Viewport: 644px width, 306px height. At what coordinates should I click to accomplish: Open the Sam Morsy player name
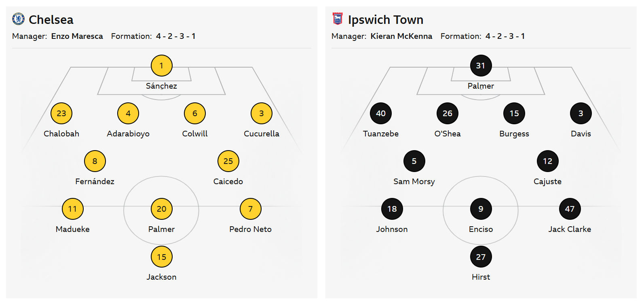pyautogui.click(x=414, y=181)
